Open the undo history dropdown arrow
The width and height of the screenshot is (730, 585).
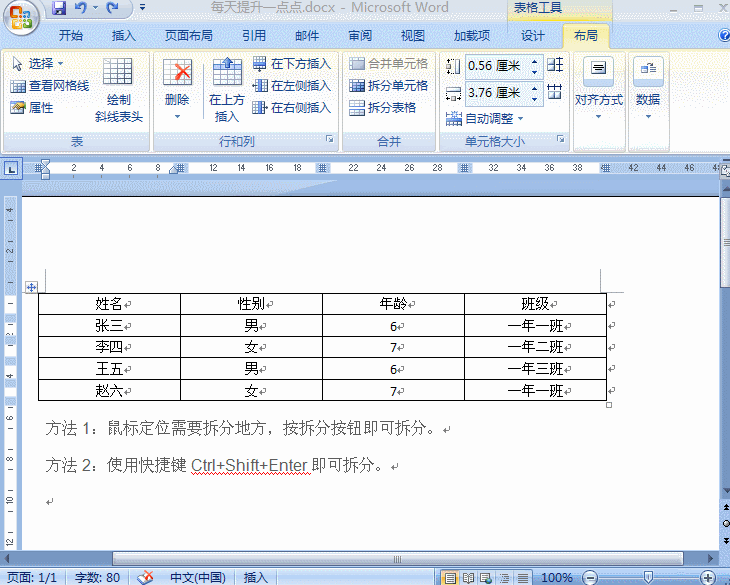(95, 8)
